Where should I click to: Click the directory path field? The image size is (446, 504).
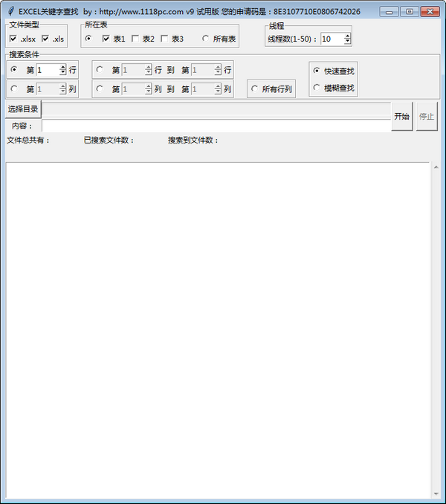pos(216,109)
